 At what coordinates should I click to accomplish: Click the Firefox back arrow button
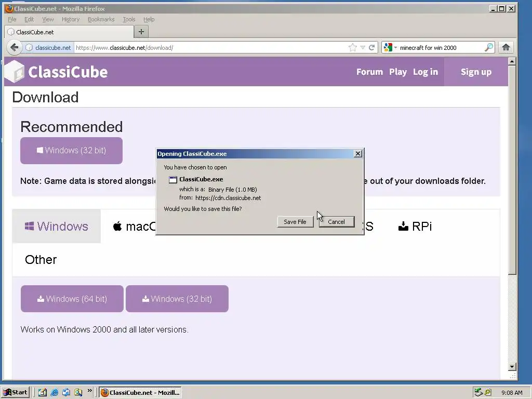pyautogui.click(x=14, y=47)
